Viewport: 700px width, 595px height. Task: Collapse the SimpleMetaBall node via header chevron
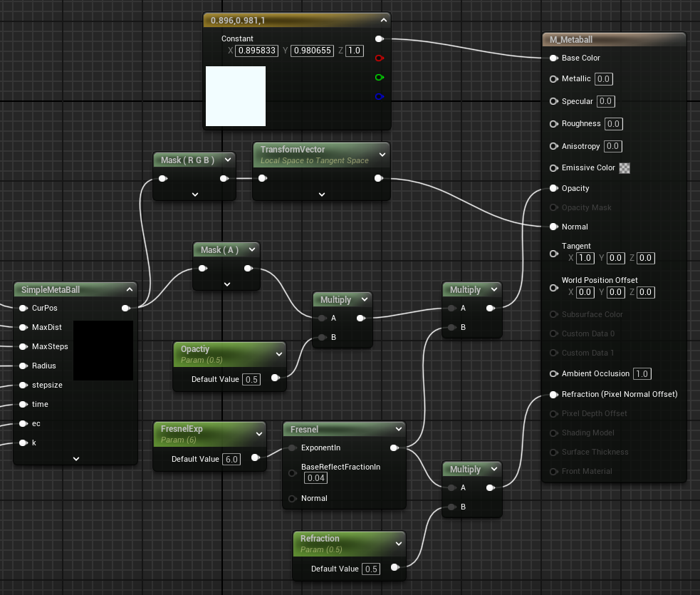point(130,289)
